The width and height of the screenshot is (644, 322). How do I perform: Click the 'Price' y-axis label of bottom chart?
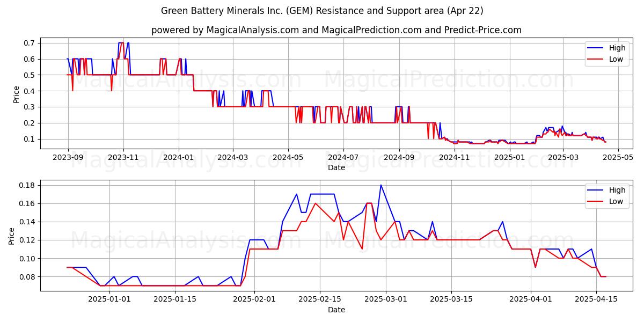(12, 236)
